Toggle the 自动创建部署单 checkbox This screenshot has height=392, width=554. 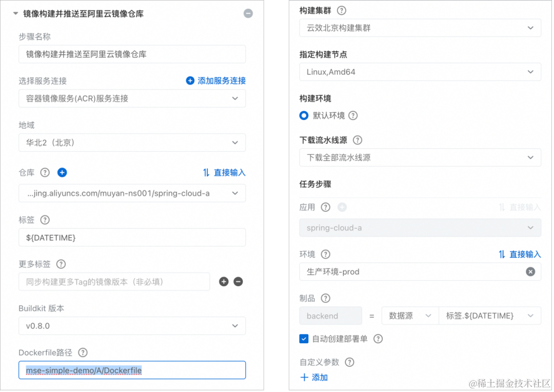[304, 339]
